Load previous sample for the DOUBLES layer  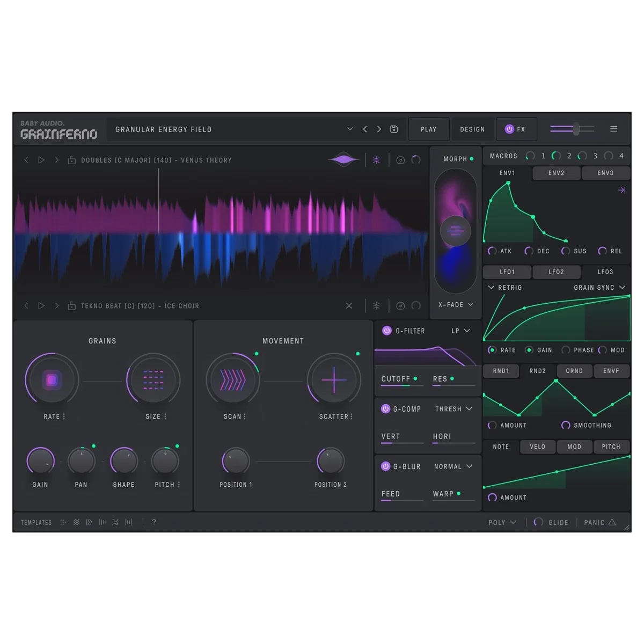[26, 160]
